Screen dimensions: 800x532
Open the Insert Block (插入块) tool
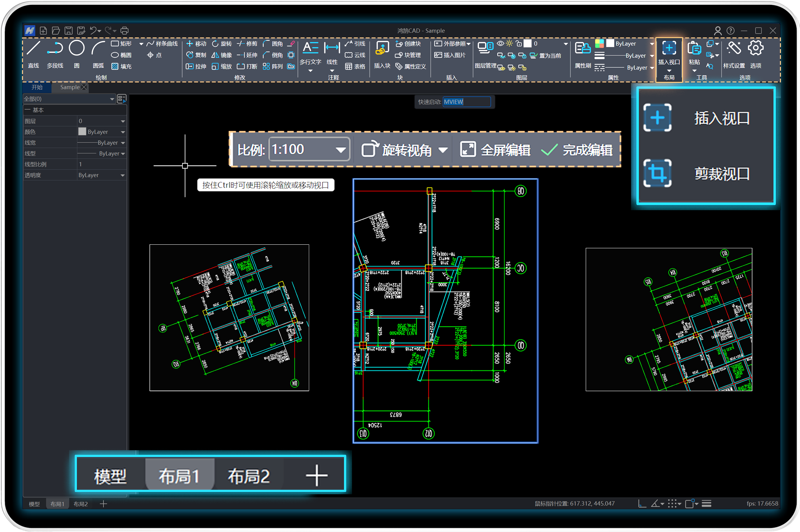[382, 49]
